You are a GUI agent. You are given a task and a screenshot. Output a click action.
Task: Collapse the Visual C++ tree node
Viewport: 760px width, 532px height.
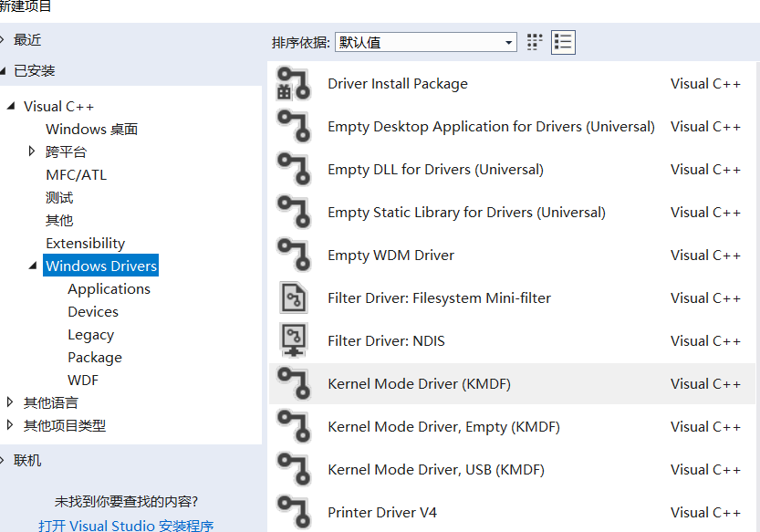pyautogui.click(x=11, y=106)
